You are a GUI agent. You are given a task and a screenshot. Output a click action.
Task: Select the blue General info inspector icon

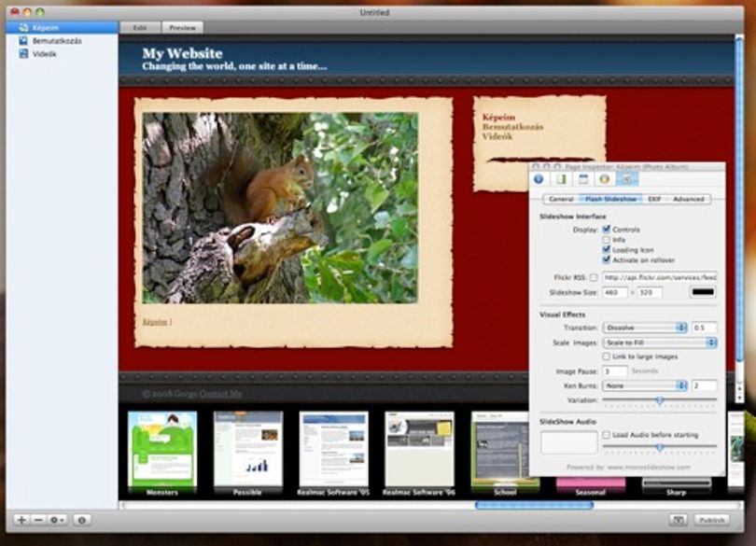(x=539, y=179)
